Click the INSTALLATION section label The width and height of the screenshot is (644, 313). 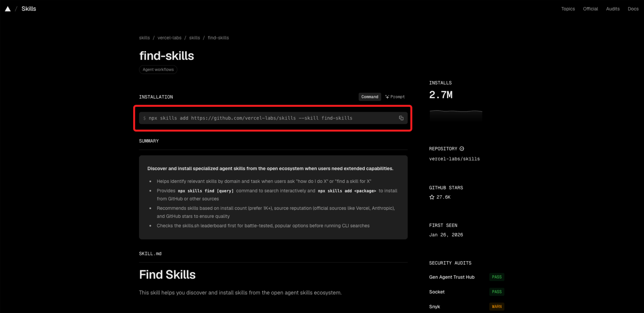click(156, 97)
